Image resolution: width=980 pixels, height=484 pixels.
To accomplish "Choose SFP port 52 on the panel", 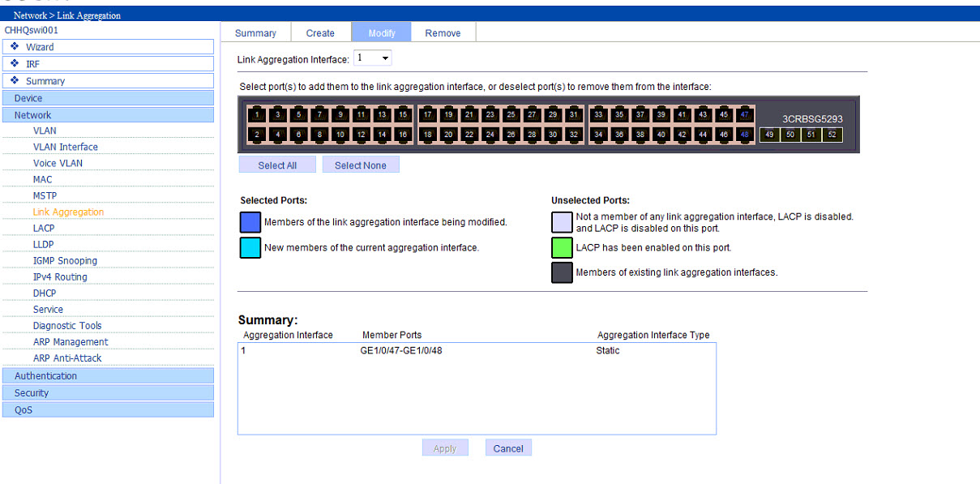I will [x=832, y=135].
